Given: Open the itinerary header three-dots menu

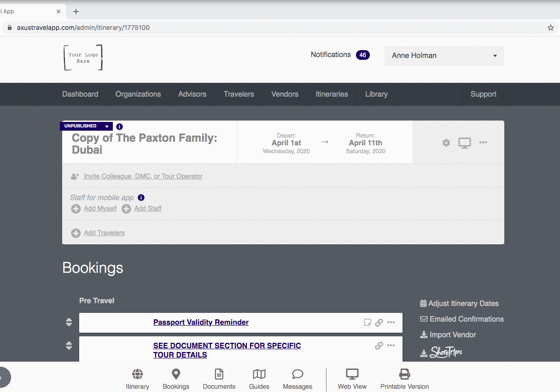Looking at the screenshot, I should pyautogui.click(x=483, y=143).
